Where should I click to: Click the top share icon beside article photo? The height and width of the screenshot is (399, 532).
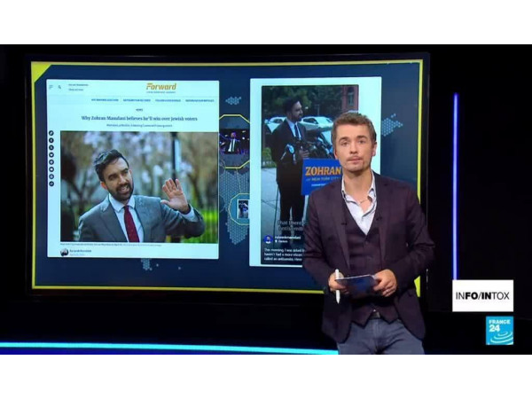pos(51,134)
